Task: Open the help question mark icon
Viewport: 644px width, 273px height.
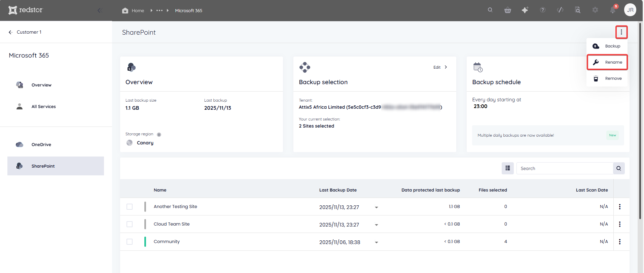Action: pos(543,10)
